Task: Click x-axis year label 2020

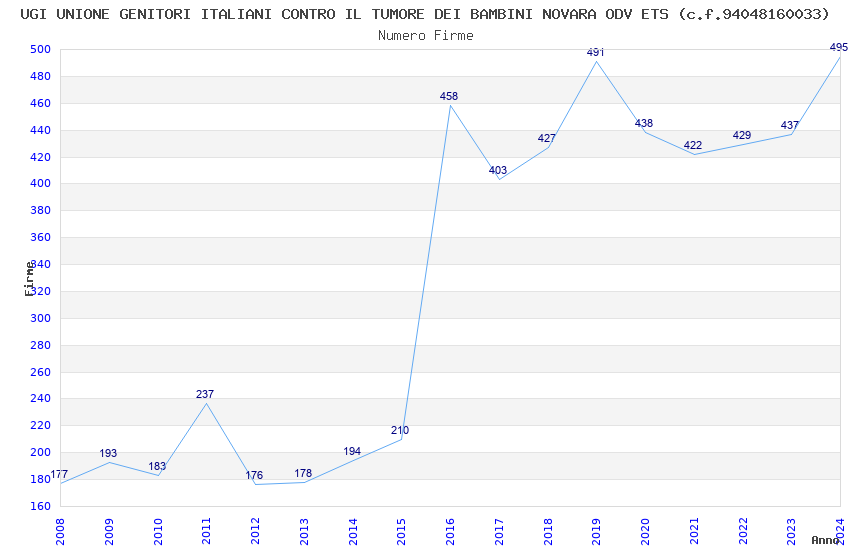Action: pos(645,531)
